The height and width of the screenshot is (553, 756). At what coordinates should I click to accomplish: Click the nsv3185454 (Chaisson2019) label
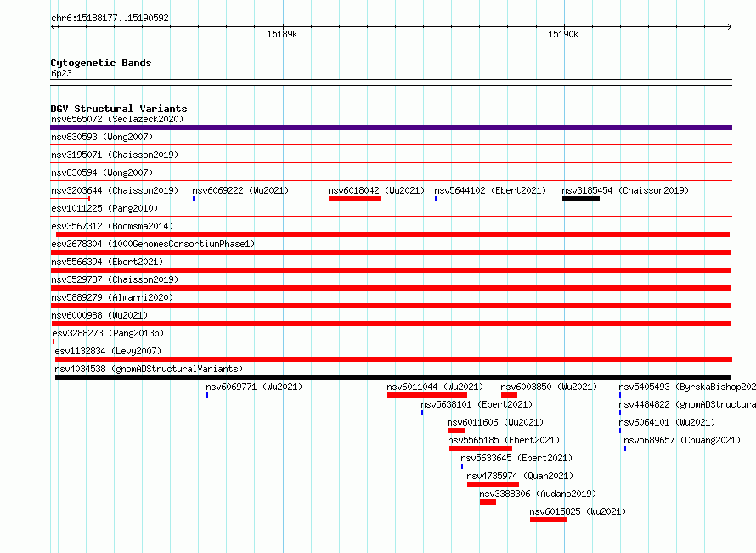pos(625,190)
